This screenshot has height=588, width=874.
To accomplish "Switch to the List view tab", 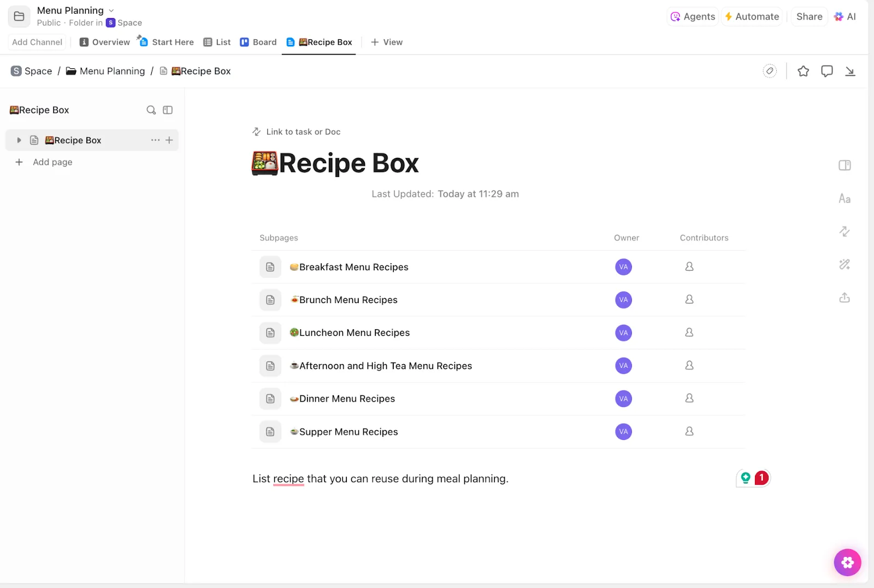I will point(217,42).
